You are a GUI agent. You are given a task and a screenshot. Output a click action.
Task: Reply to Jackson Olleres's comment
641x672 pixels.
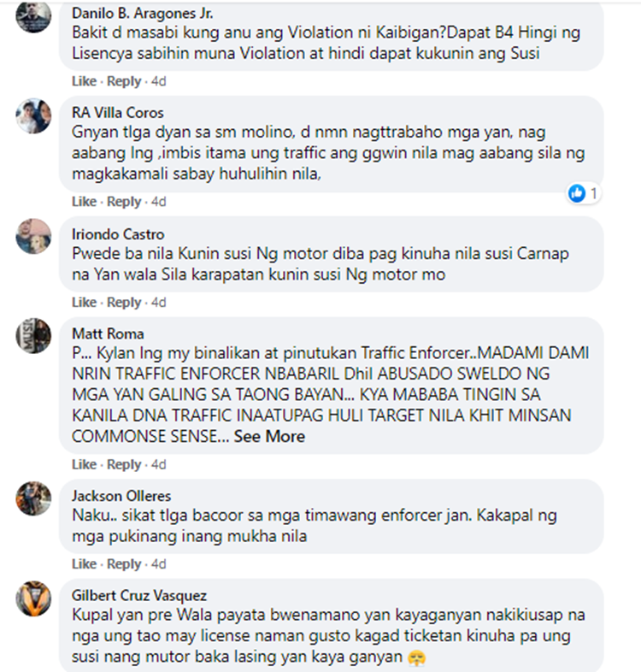coord(124,563)
